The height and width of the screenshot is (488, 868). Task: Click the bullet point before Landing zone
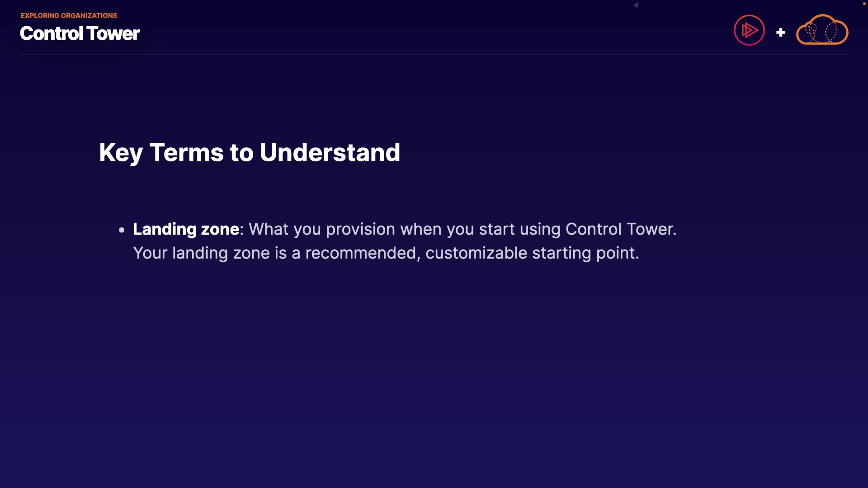coord(122,230)
